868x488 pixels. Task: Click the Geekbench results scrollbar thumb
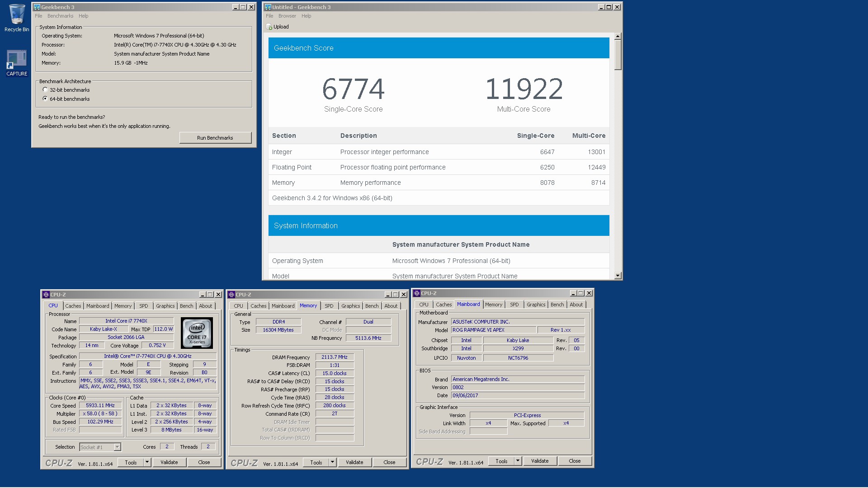pos(618,55)
